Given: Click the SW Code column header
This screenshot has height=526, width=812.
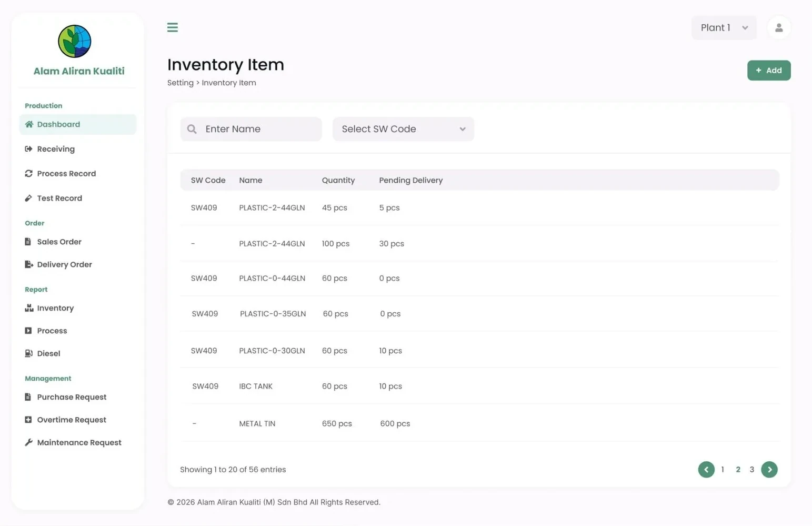Looking at the screenshot, I should [x=208, y=180].
